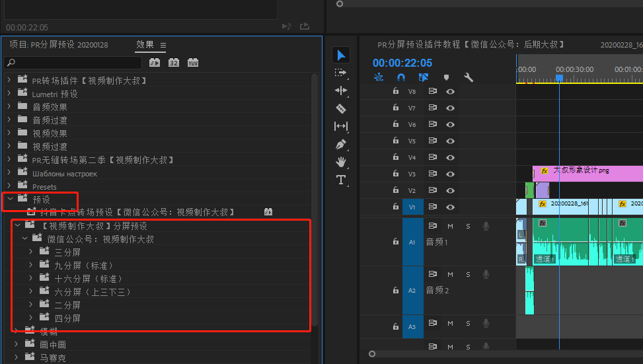
Task: Toggle Snap magnet in timeline
Action: click(401, 77)
